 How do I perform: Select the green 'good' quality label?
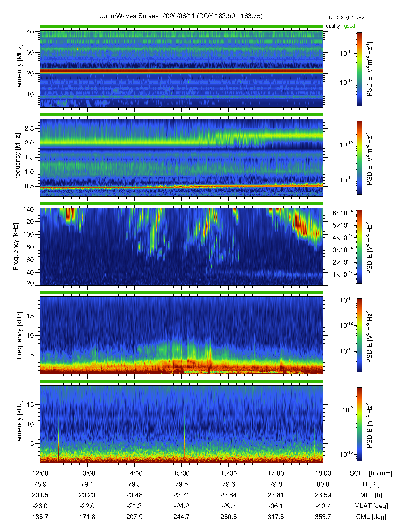pos(349,26)
